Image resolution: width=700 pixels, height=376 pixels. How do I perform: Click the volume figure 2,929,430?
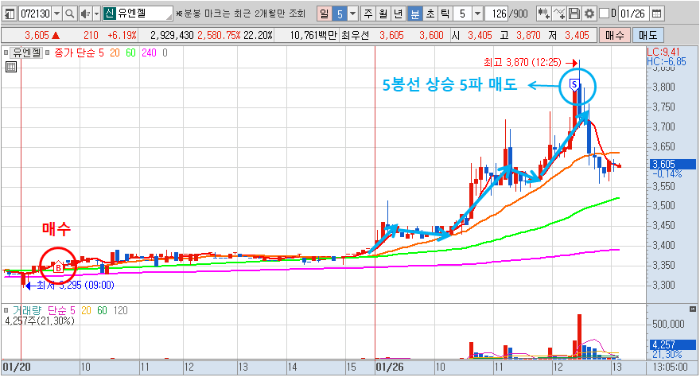point(172,35)
